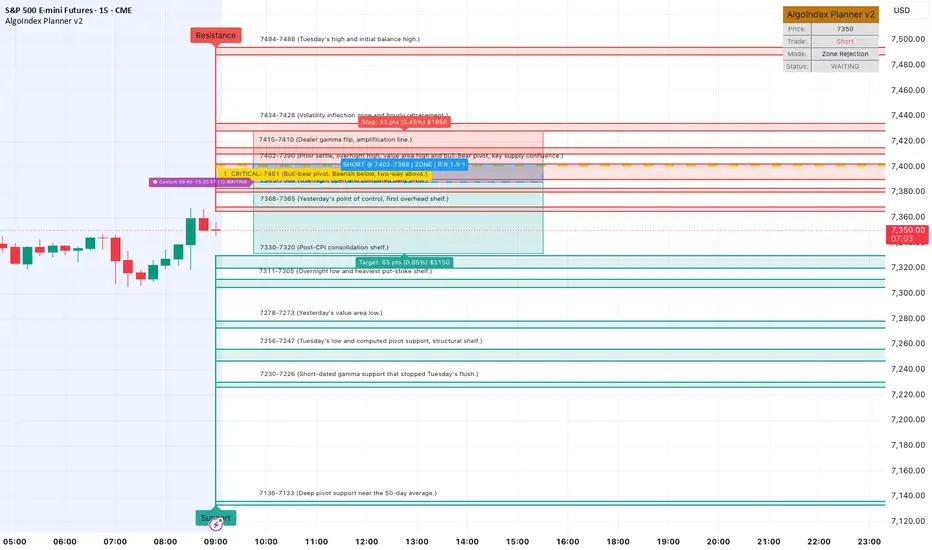Click the Trade value Short in the table
The height and width of the screenshot is (550, 932).
coord(845,41)
